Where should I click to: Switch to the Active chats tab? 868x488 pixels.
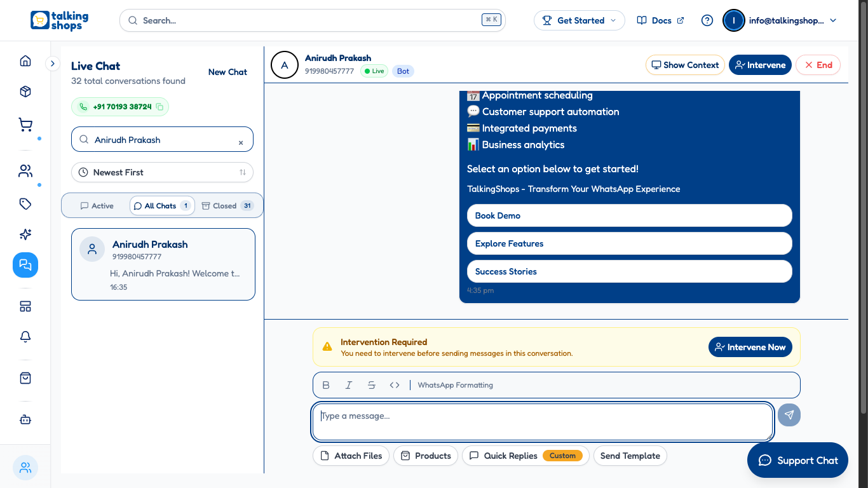(x=97, y=206)
